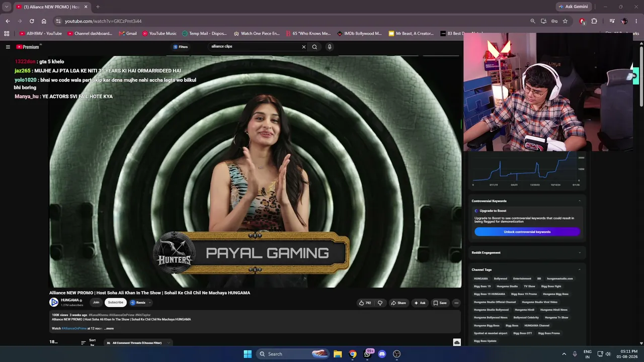Select the 'Hungama Hindi News' channel tag
644x362 pixels.
tap(553, 310)
